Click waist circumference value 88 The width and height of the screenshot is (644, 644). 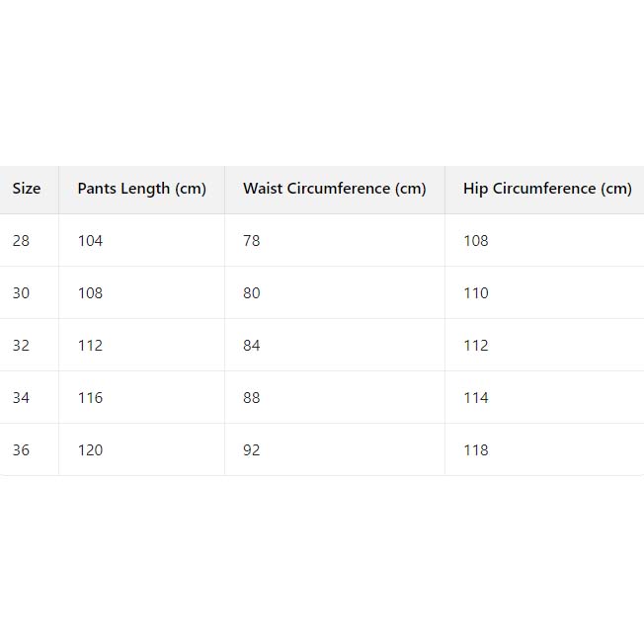252,398
